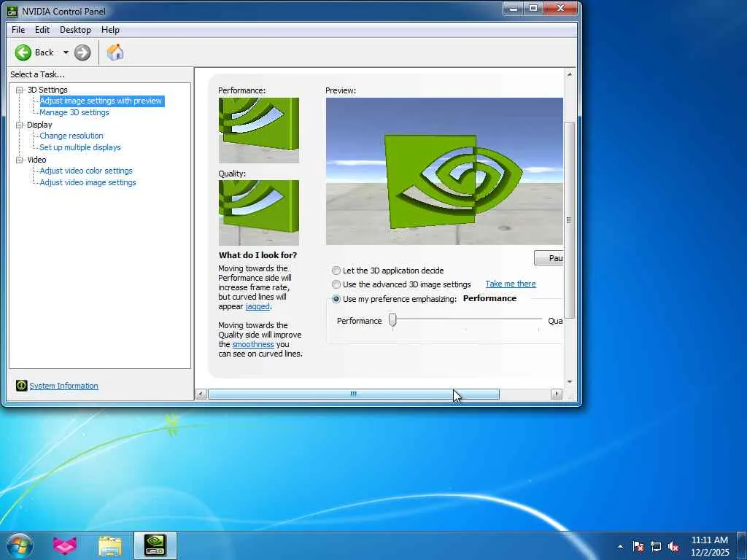The image size is (747, 560).
Task: Open the Back history dropdown arrow
Action: click(x=66, y=52)
